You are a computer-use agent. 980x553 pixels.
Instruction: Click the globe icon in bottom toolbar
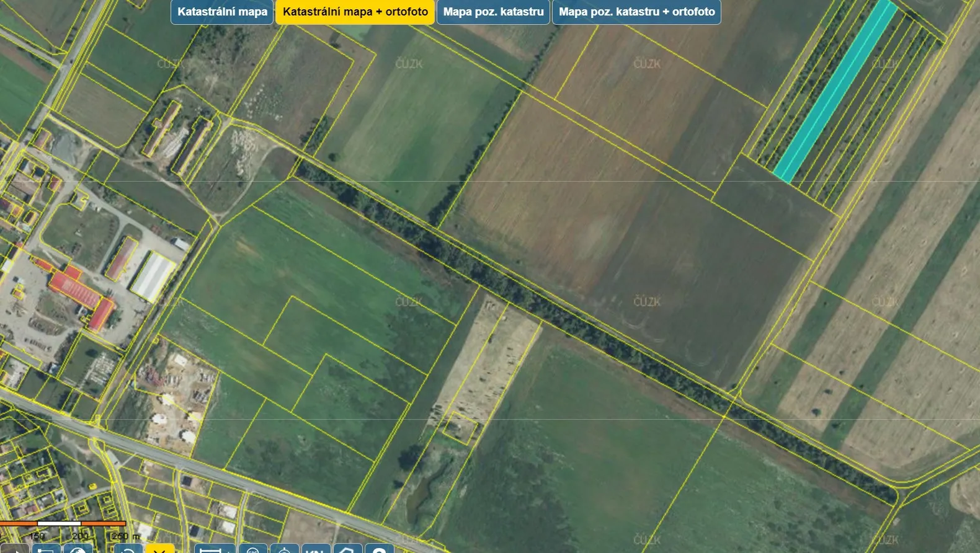tap(78, 548)
